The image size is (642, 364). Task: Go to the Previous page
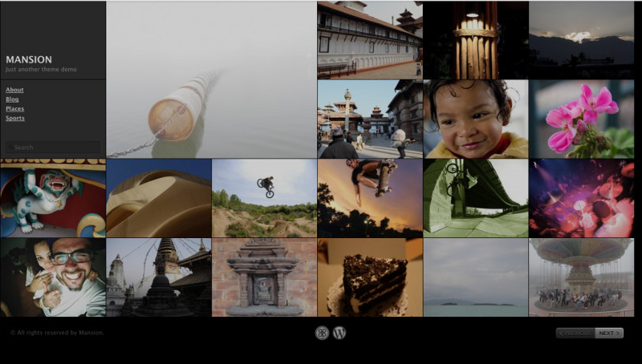575,333
